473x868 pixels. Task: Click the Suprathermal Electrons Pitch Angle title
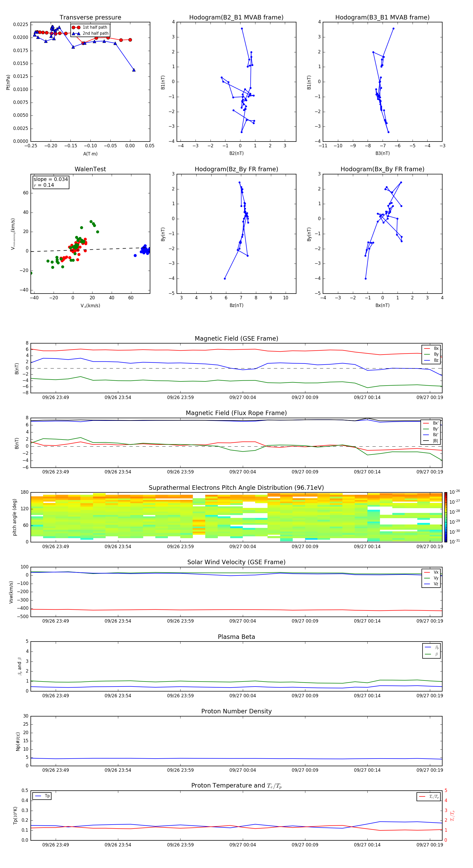click(236, 488)
